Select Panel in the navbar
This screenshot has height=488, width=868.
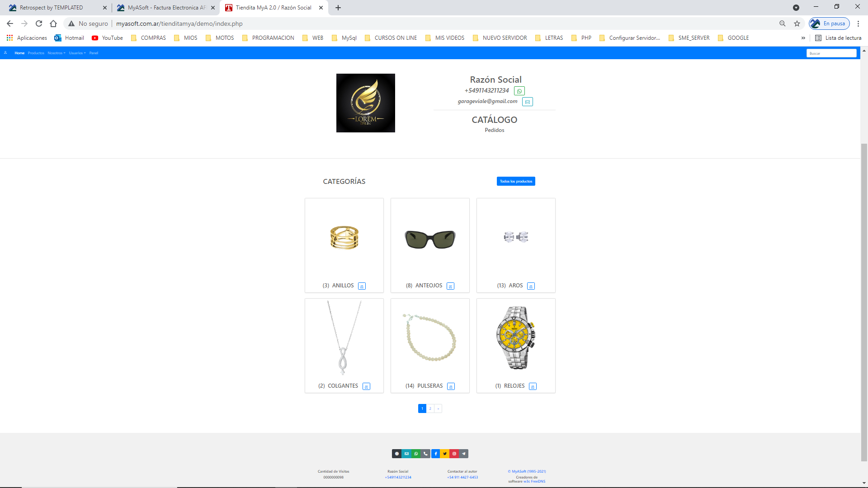pos(94,53)
